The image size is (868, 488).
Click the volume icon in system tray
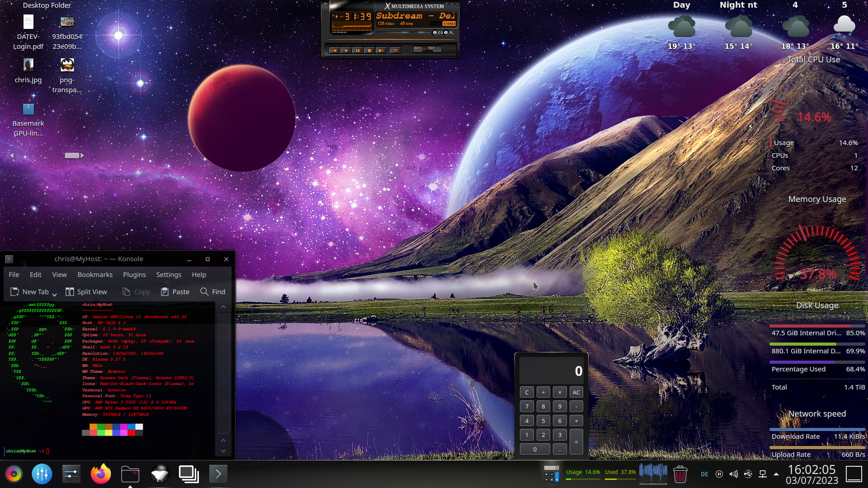coord(733,474)
